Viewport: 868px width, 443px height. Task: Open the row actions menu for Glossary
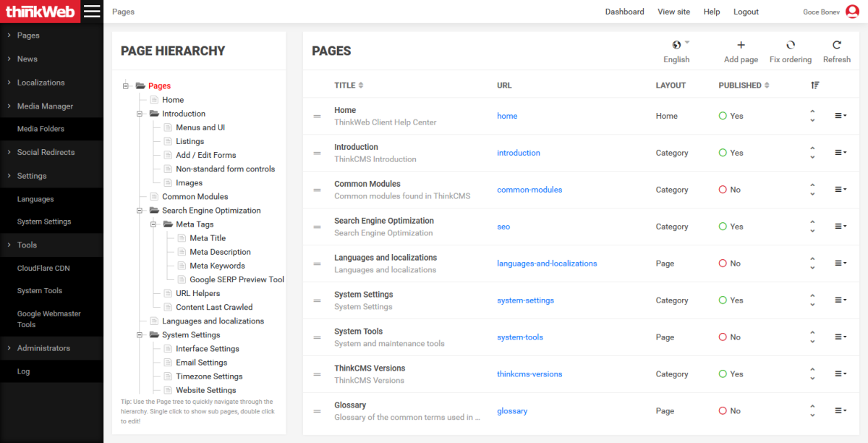[840, 410]
